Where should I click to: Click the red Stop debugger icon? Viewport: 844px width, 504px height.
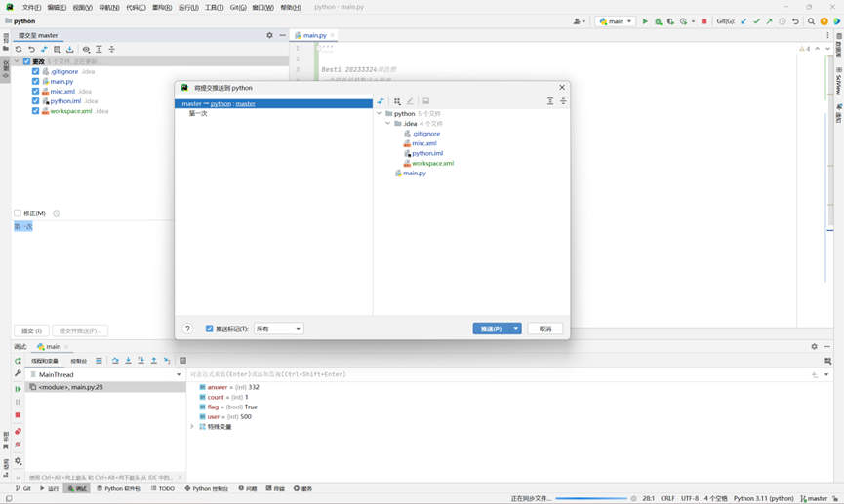click(18, 415)
